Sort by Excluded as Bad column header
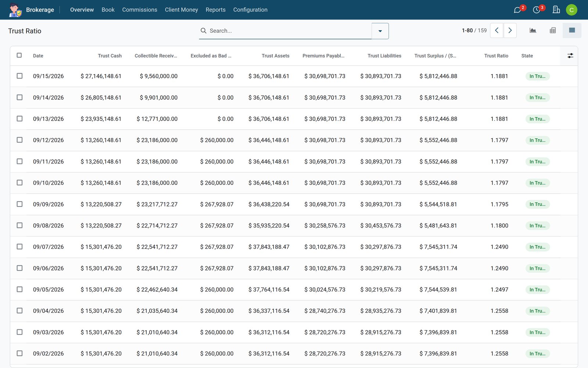Image resolution: width=588 pixels, height=368 pixels. click(x=211, y=56)
